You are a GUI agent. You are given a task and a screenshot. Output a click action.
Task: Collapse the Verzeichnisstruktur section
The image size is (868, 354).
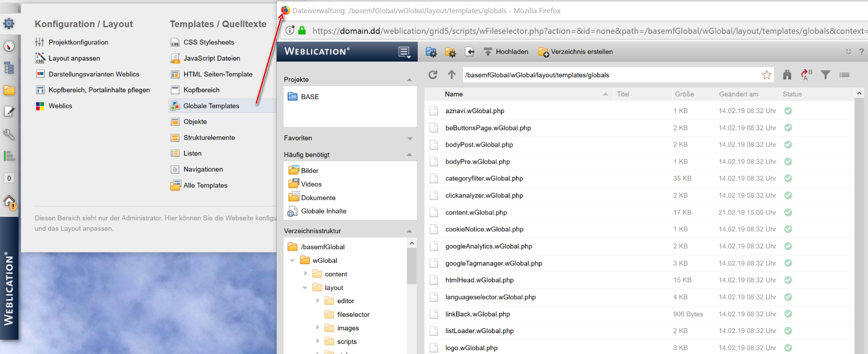410,231
